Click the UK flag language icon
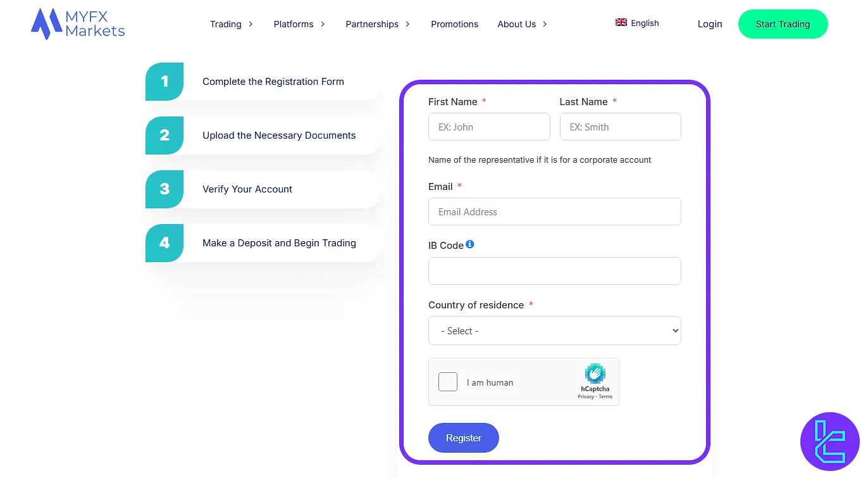Image resolution: width=868 pixels, height=478 pixels. click(x=621, y=23)
